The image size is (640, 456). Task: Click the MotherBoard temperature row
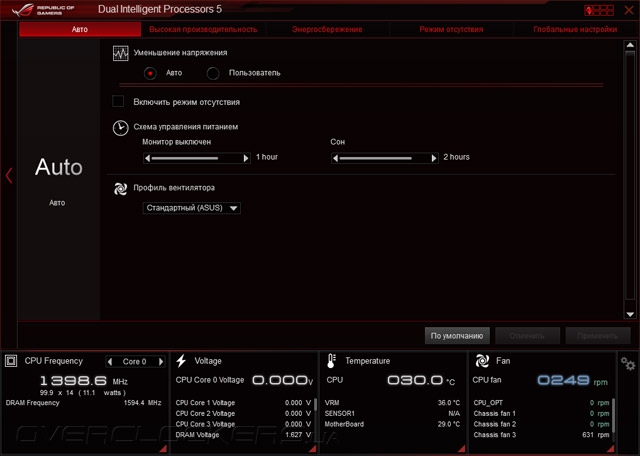[x=392, y=425]
